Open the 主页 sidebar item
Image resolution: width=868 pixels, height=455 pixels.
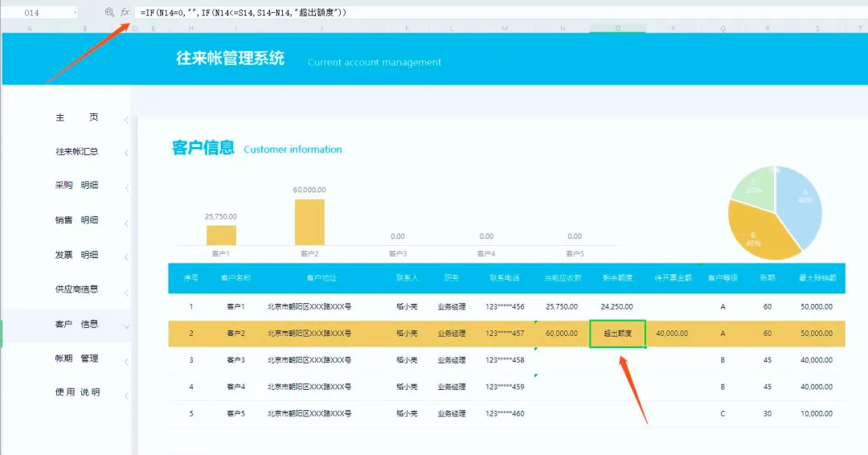pos(77,117)
